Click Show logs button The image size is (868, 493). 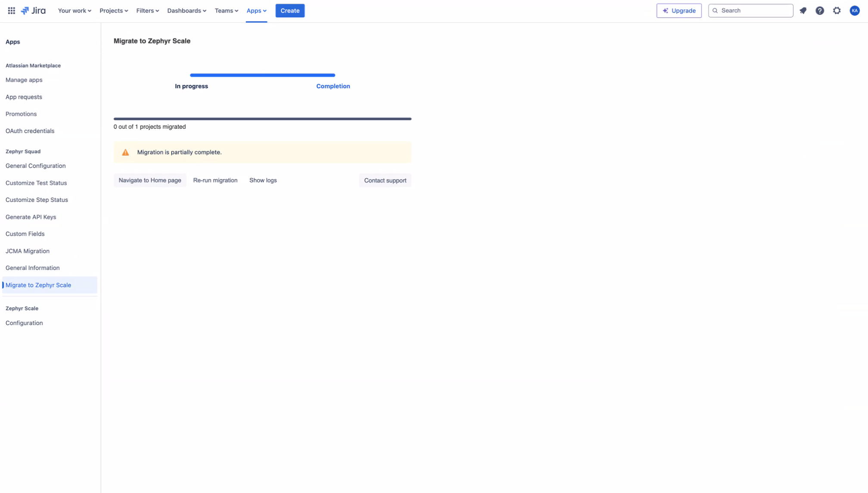[263, 180]
